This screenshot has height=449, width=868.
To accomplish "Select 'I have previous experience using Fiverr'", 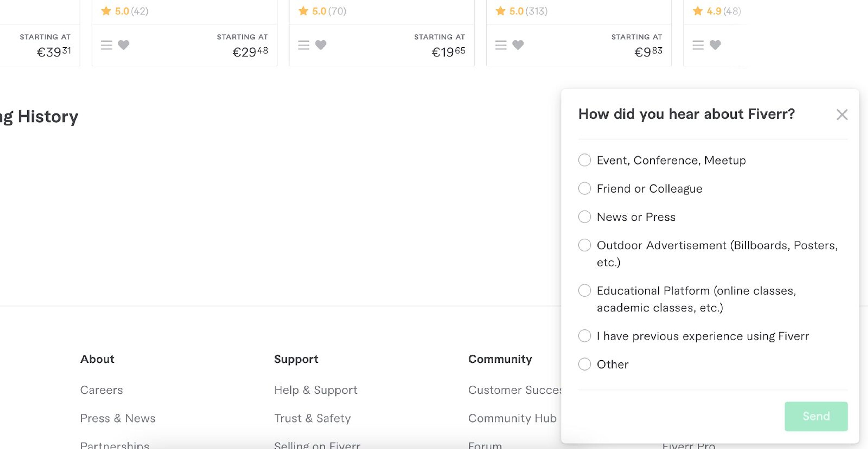I will tap(584, 336).
